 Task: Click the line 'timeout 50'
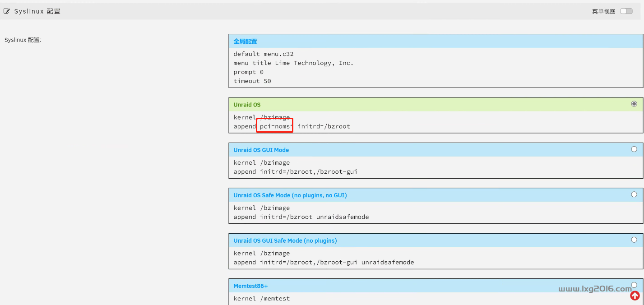pos(252,81)
